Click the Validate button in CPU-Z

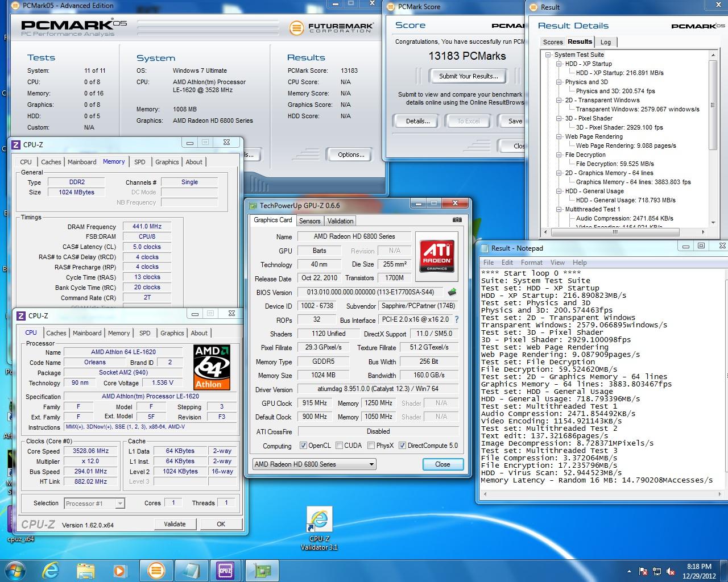point(175,524)
